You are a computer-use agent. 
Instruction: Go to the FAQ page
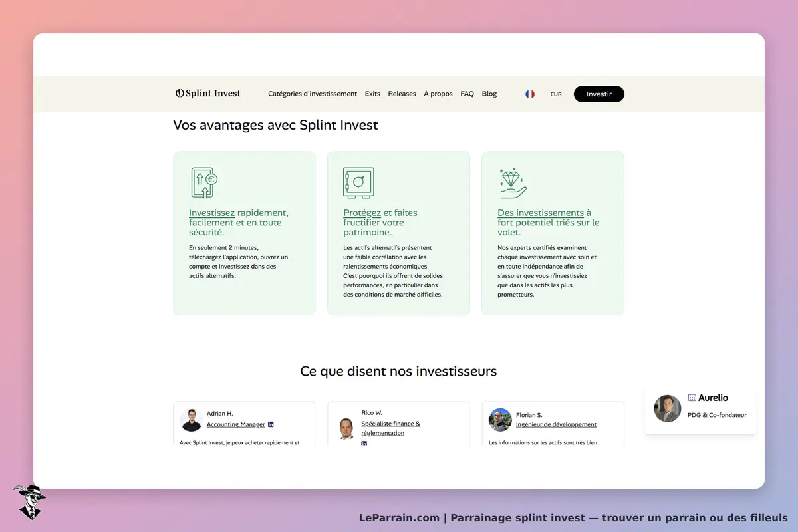point(467,94)
